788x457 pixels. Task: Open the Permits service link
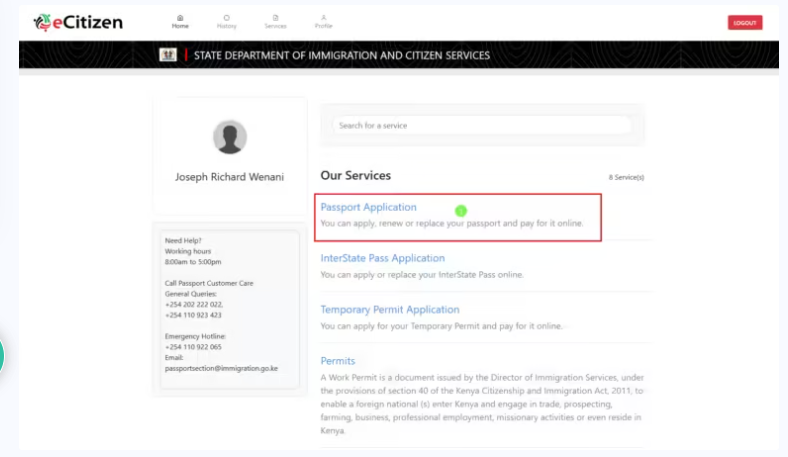coord(337,361)
